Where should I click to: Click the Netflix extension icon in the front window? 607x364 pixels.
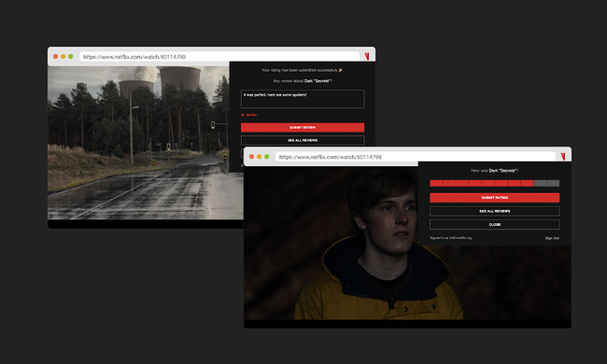click(563, 156)
